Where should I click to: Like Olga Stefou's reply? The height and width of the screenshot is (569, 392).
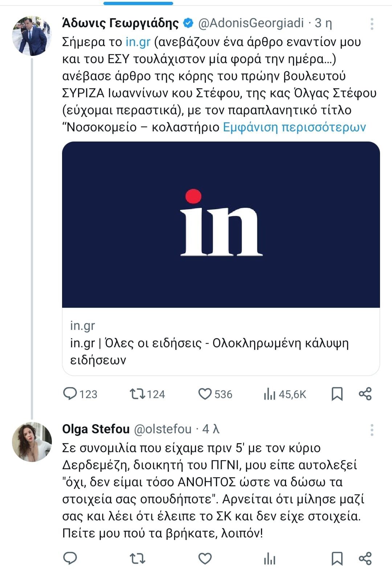[205, 558]
